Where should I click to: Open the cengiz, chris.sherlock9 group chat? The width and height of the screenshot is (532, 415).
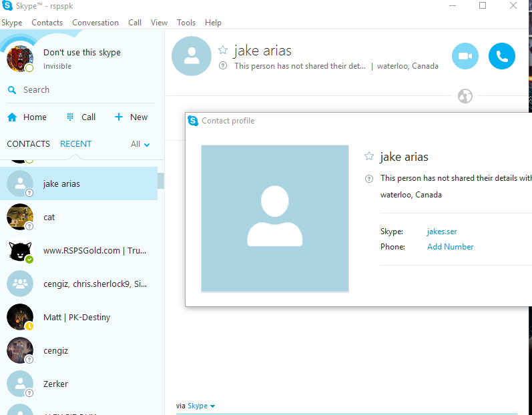tap(79, 284)
